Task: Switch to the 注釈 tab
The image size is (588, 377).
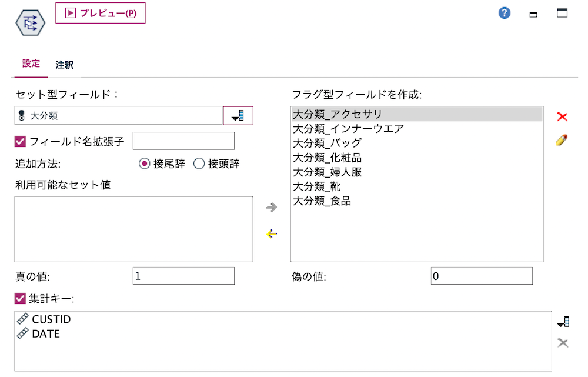Action: click(x=65, y=65)
